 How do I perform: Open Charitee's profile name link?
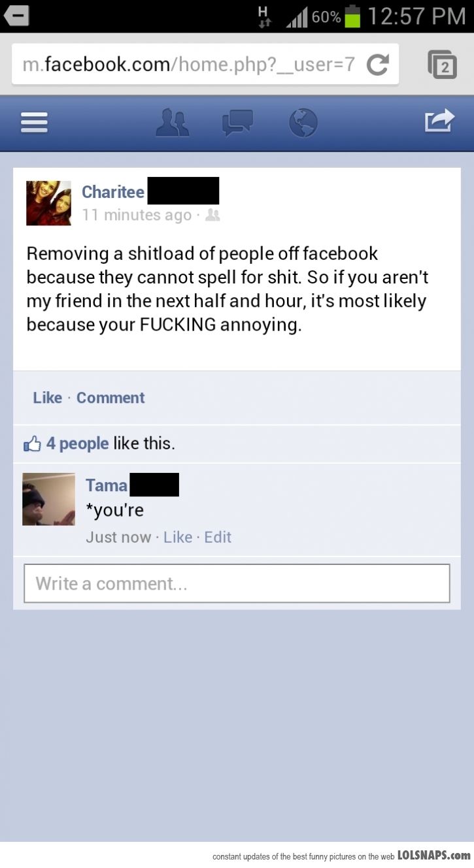point(113,192)
